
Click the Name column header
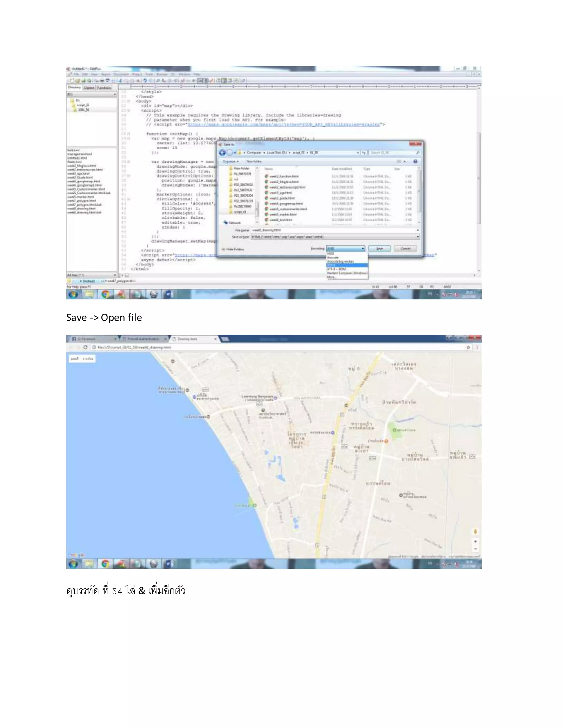[269, 169]
